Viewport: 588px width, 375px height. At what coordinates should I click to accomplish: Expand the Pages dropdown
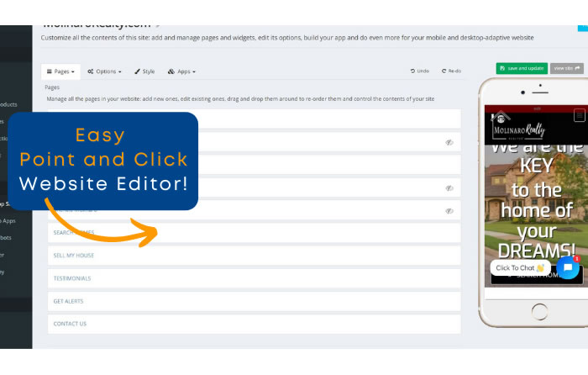coord(60,71)
